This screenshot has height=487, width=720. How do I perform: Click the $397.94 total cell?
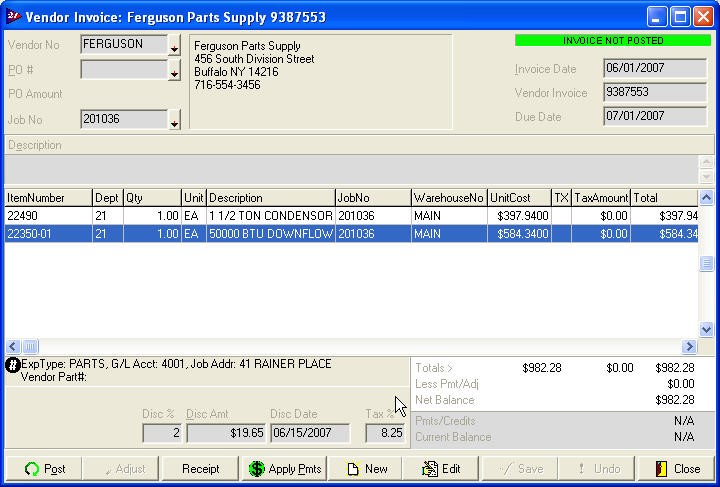(664, 216)
